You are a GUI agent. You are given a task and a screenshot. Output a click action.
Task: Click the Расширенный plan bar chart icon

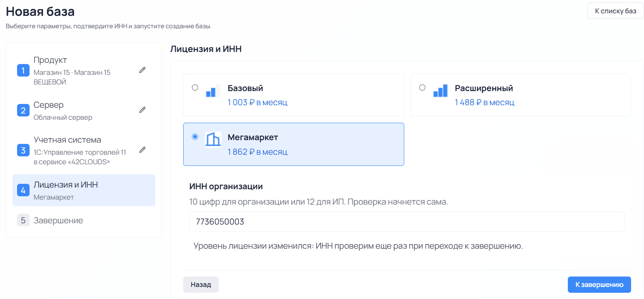click(440, 90)
